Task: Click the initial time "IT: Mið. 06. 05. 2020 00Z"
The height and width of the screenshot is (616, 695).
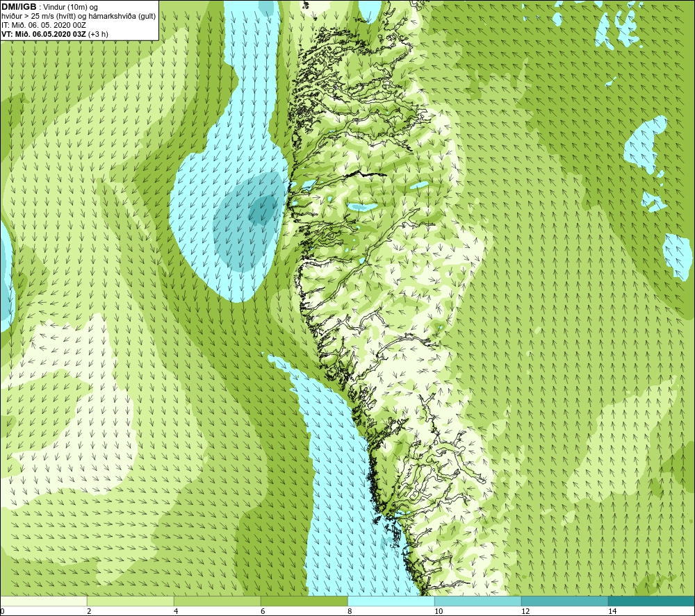Action: (43, 25)
